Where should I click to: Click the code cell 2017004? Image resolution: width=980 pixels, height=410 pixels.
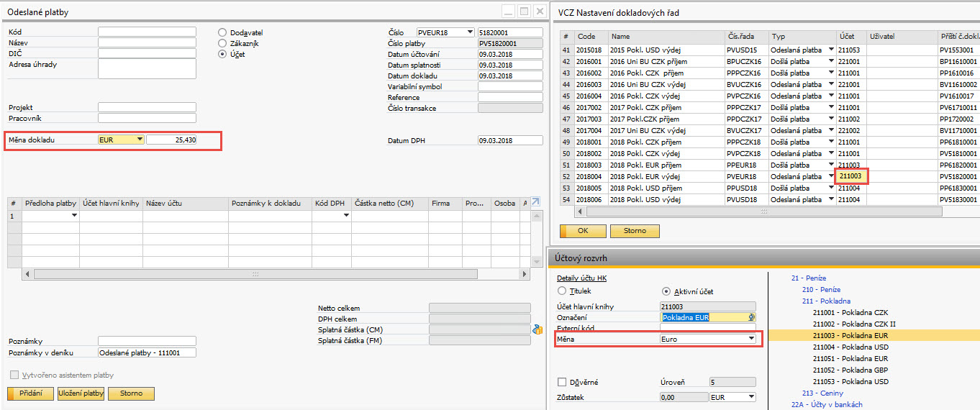coord(591,130)
